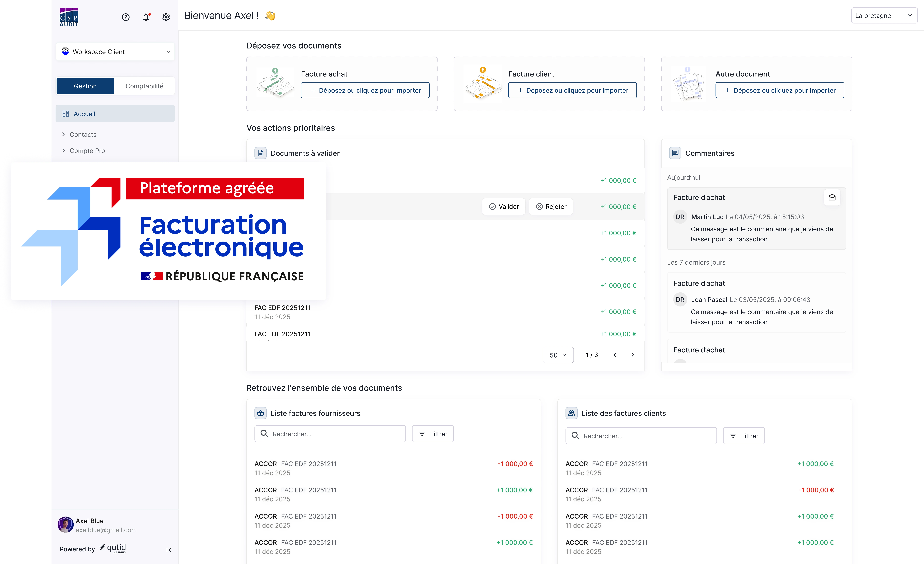Click Valider on the highlighted document
924x564 pixels.
pyautogui.click(x=504, y=207)
